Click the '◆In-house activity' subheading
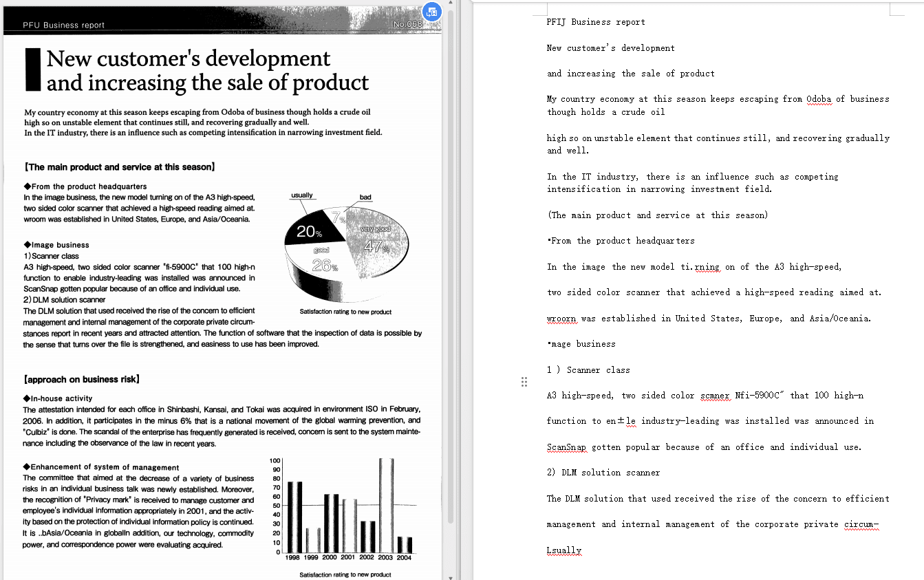Viewport: 924px width, 580px height. [58, 398]
